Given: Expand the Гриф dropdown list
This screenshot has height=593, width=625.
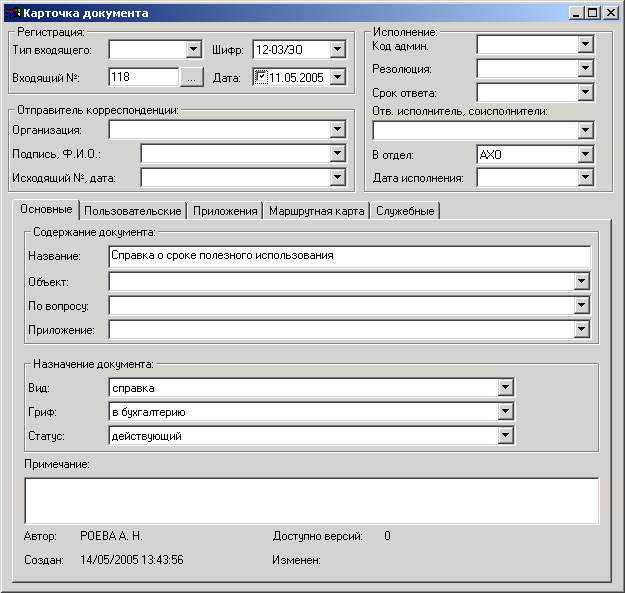Looking at the screenshot, I should pyautogui.click(x=506, y=412).
